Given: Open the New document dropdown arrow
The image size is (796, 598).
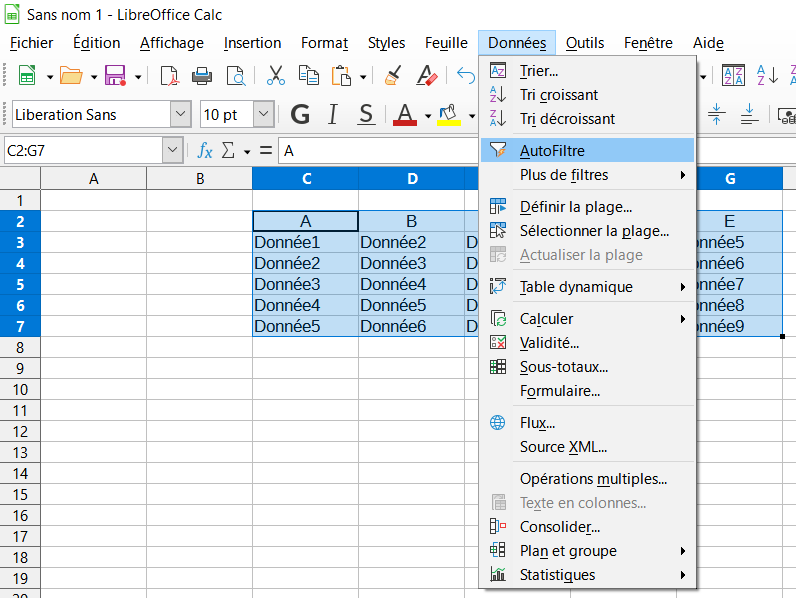Looking at the screenshot, I should pos(50,77).
